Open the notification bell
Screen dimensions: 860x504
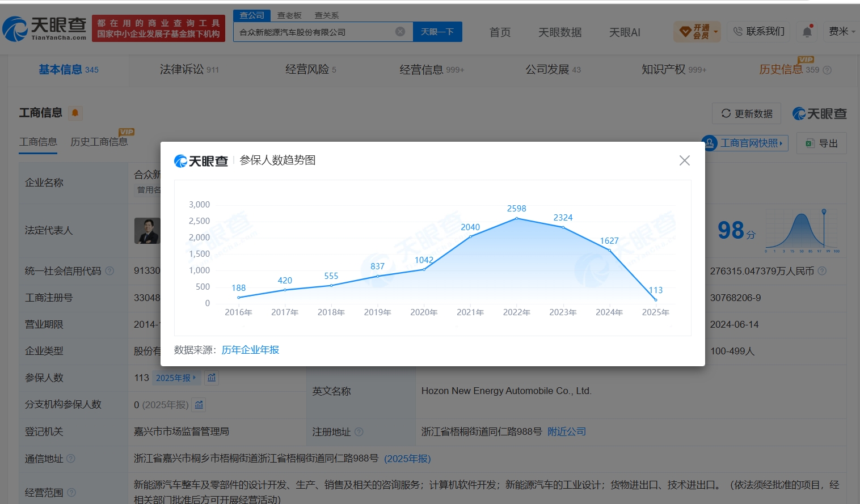[807, 32]
